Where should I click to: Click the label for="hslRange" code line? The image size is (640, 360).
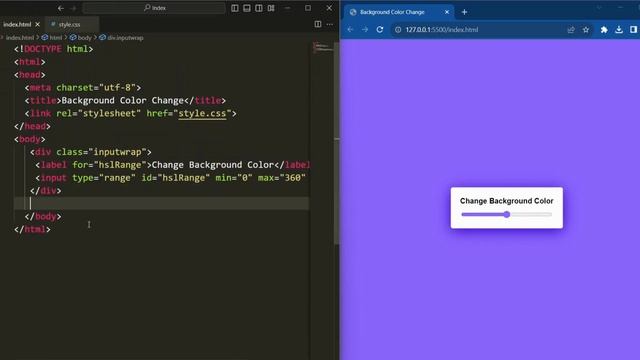172,165
